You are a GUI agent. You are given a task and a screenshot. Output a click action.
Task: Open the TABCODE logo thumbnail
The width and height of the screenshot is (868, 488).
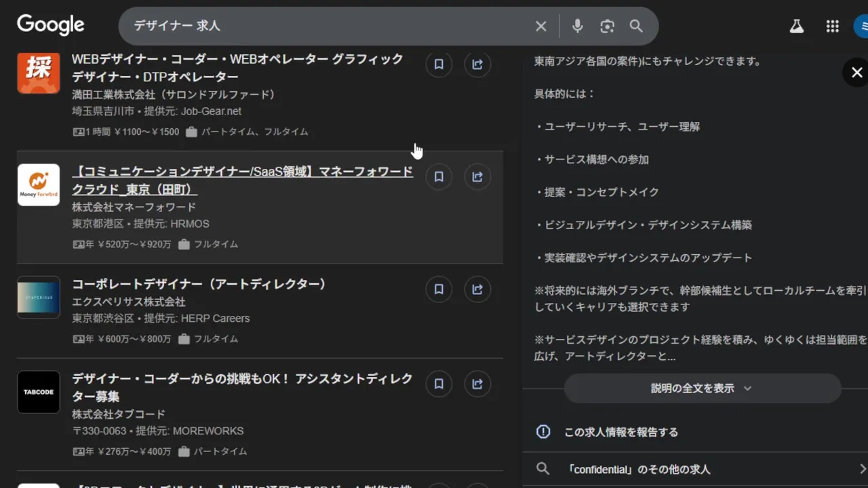[39, 392]
